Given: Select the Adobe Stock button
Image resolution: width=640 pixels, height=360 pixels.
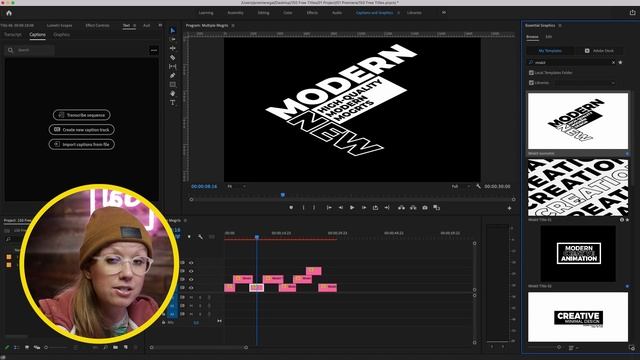Looking at the screenshot, I should tap(599, 51).
